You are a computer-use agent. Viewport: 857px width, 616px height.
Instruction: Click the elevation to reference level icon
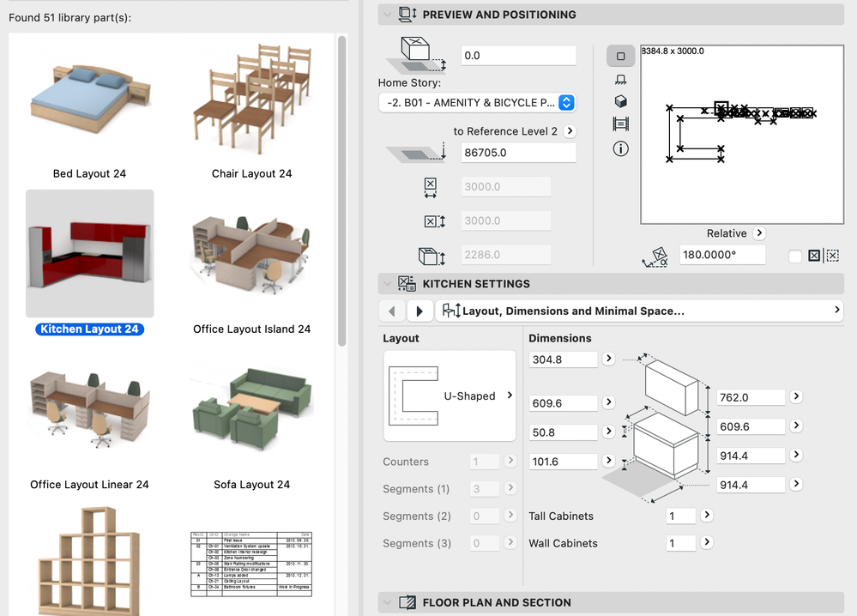[417, 153]
